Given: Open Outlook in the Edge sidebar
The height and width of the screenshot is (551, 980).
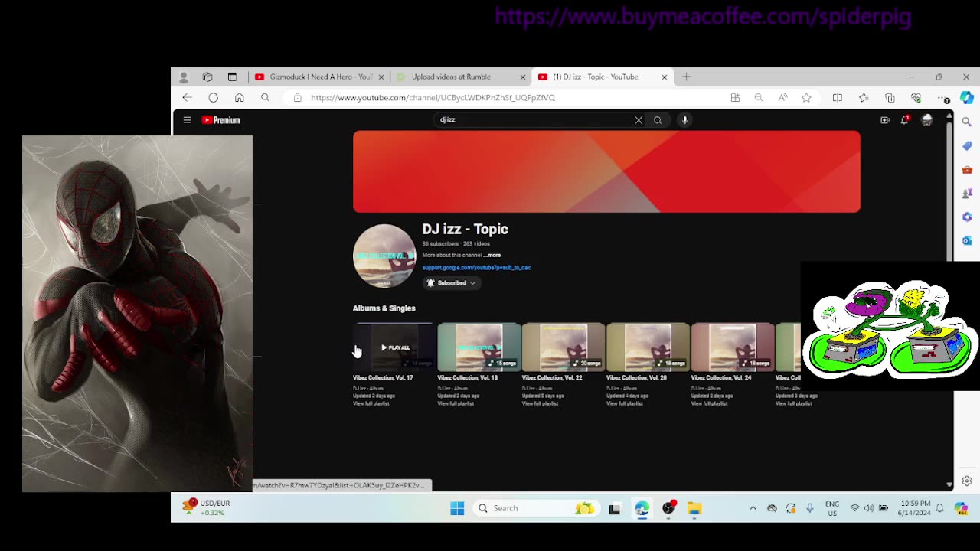Looking at the screenshot, I should (x=967, y=240).
